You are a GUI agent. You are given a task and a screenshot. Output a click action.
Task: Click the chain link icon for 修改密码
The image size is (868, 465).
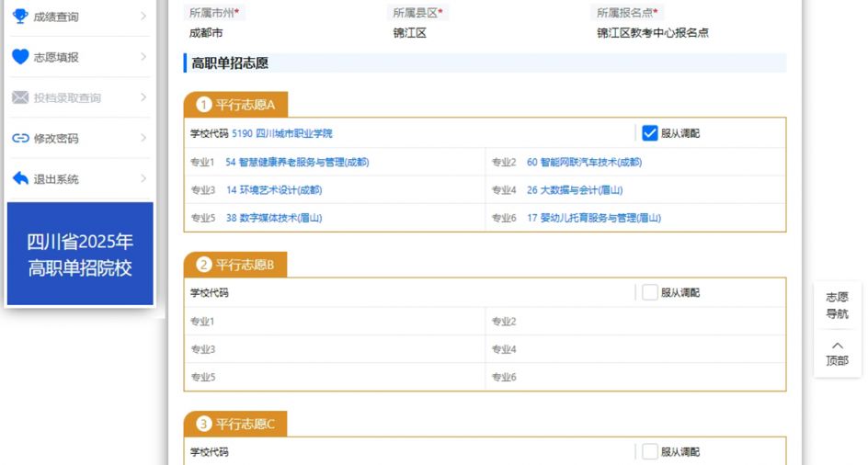[20, 138]
